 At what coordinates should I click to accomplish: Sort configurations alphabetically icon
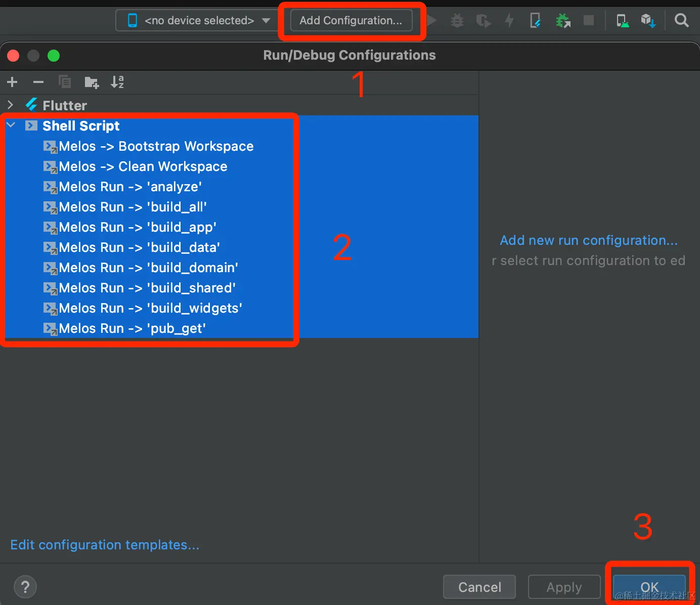click(117, 82)
